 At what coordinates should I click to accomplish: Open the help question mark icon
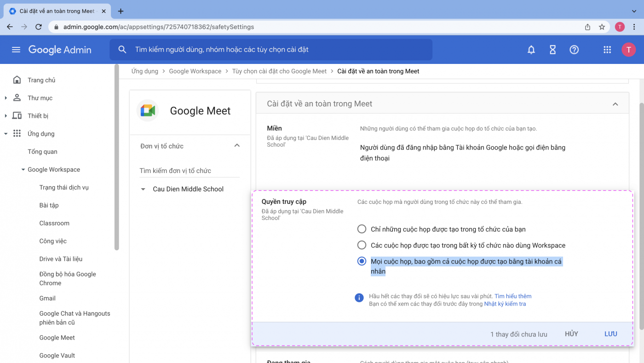(x=574, y=50)
